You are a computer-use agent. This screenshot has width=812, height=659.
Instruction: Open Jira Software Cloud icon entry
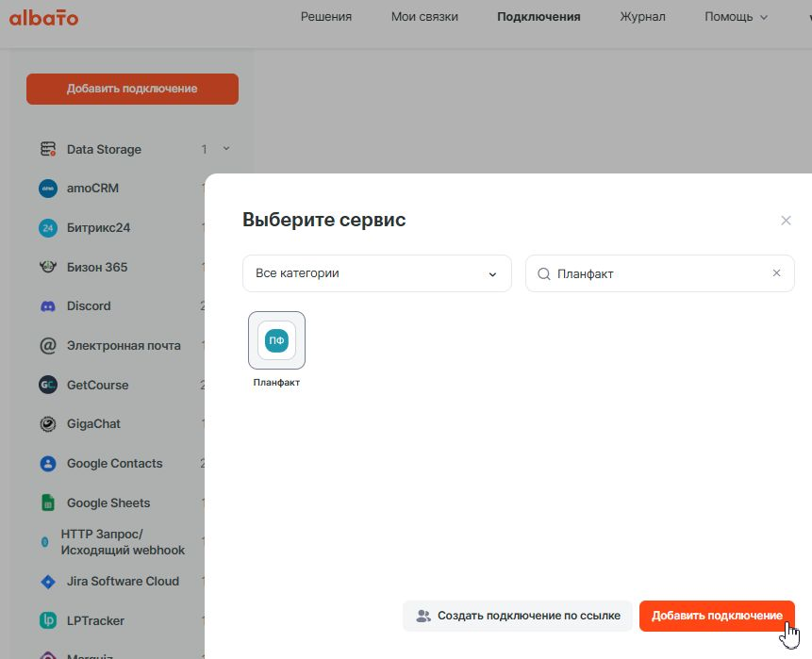pyautogui.click(x=48, y=582)
